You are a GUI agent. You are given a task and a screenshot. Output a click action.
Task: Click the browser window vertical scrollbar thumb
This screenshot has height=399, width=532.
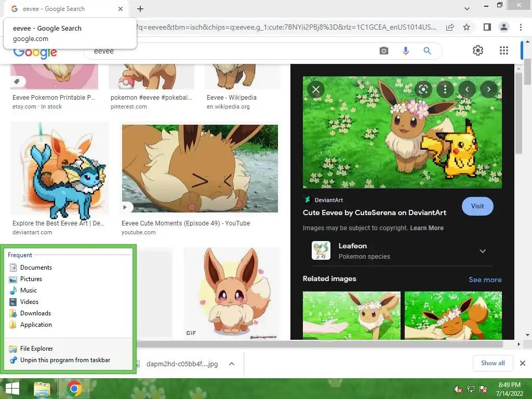click(528, 72)
